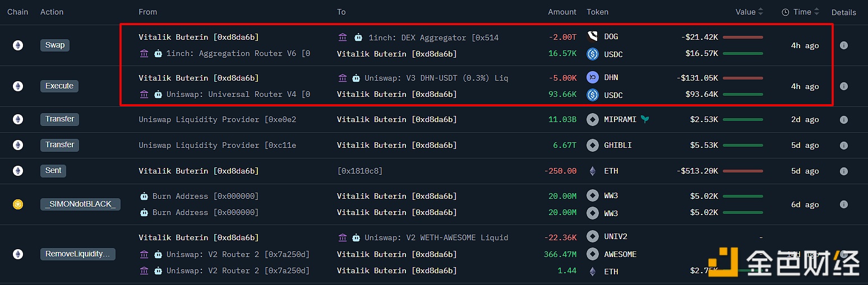
Task: Click the RemoveLiquidity action tag
Action: (x=77, y=254)
